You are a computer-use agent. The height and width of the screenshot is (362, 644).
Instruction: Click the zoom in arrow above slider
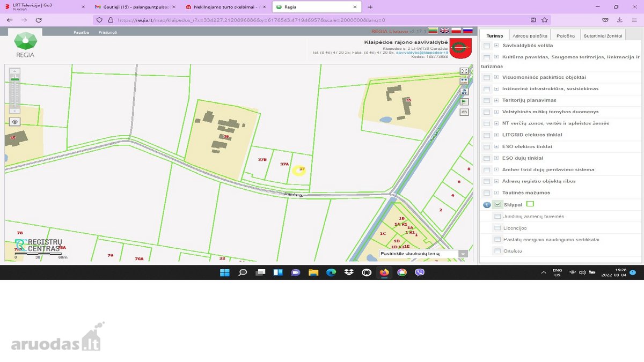coord(15,71)
